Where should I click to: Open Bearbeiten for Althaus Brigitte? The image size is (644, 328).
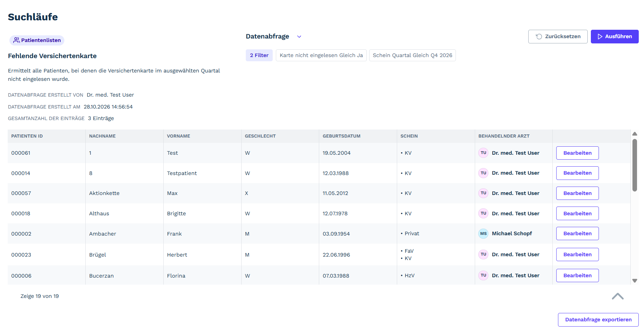point(577,214)
